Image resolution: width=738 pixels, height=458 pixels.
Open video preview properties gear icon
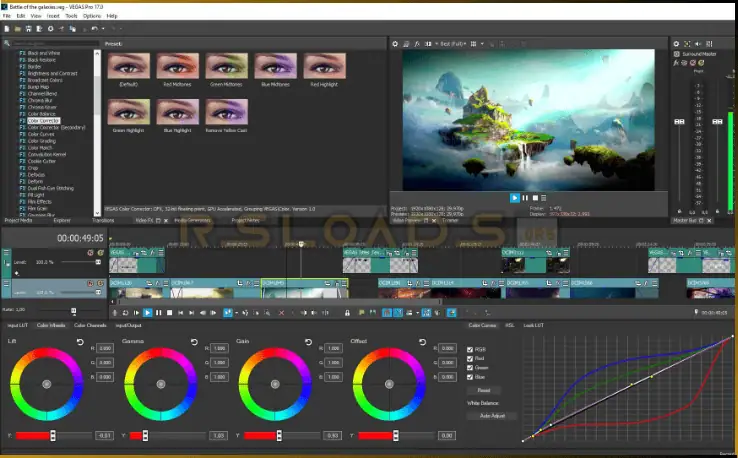tap(395, 44)
